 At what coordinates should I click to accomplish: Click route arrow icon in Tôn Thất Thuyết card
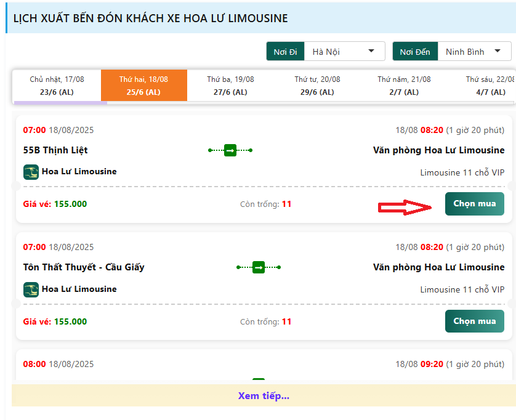point(259,267)
